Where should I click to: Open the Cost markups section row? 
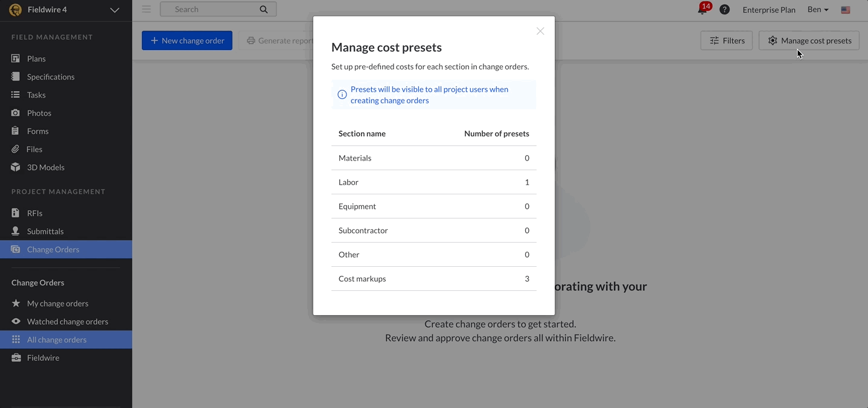[433, 279]
